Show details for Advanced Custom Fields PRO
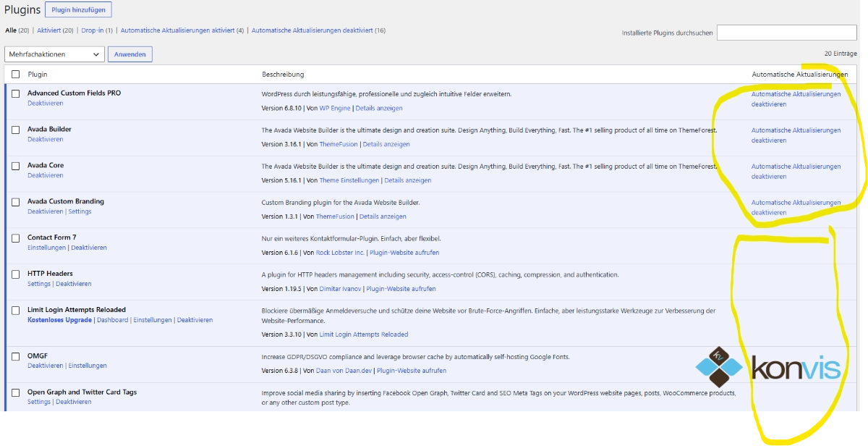868x446 pixels. point(379,108)
